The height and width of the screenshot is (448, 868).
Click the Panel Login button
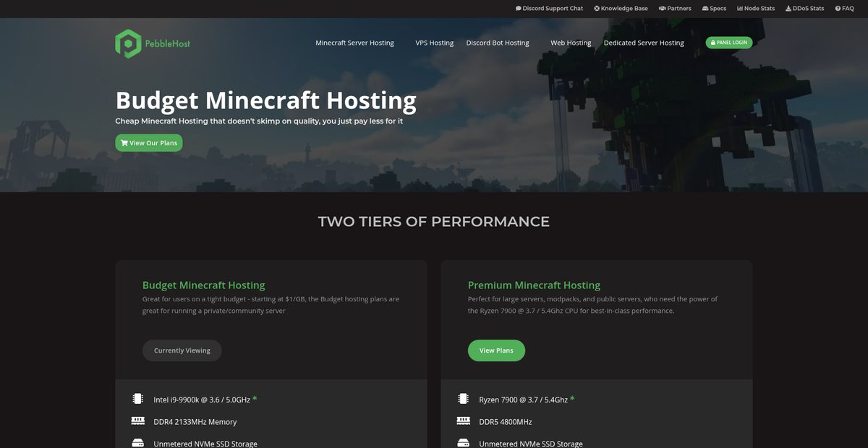tap(729, 43)
